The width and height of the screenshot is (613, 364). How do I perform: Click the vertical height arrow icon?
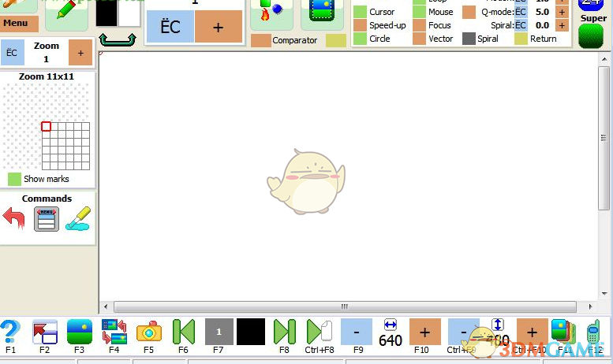pyautogui.click(x=498, y=325)
